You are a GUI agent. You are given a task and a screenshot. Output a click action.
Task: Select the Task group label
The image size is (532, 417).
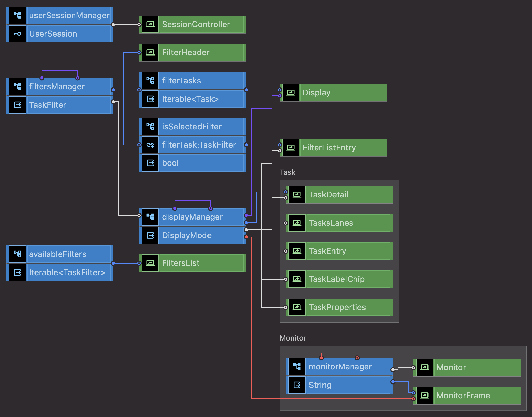[287, 172]
